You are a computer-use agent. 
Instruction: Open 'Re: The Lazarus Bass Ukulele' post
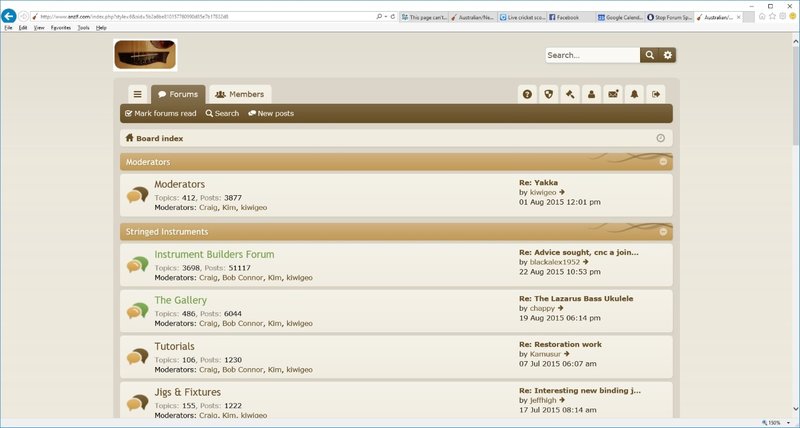576,298
